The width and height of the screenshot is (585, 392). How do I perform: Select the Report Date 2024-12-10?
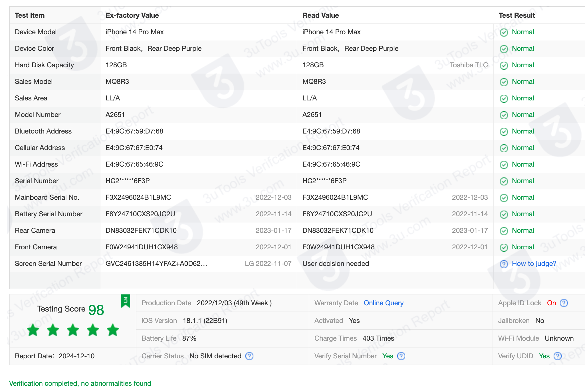76,356
